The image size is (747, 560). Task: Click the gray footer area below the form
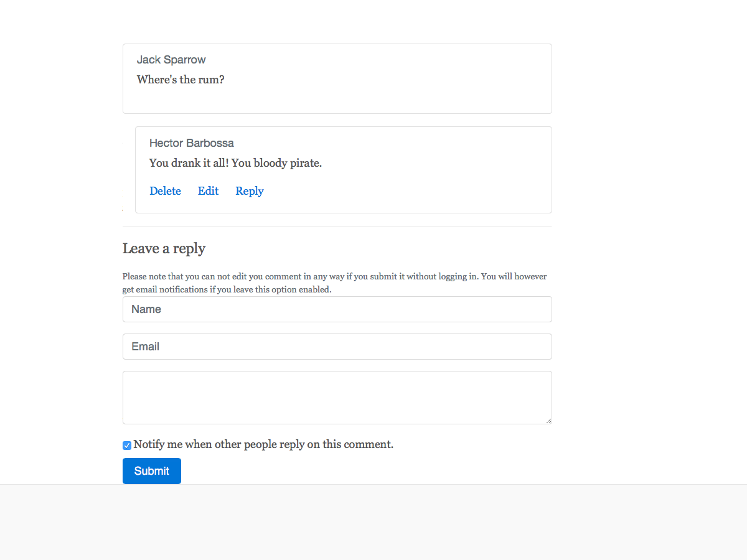[x=374, y=523]
